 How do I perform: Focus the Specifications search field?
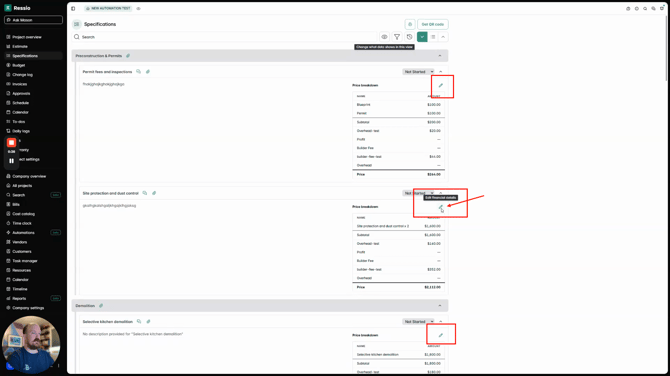225,37
